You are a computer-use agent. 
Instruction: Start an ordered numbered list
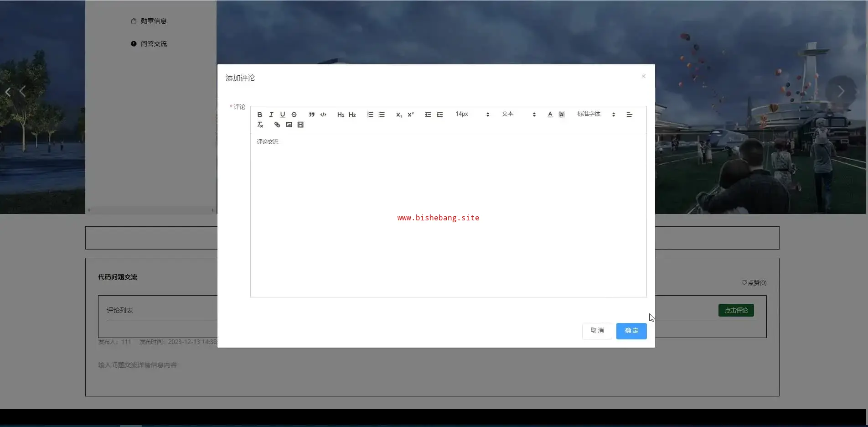pyautogui.click(x=370, y=115)
